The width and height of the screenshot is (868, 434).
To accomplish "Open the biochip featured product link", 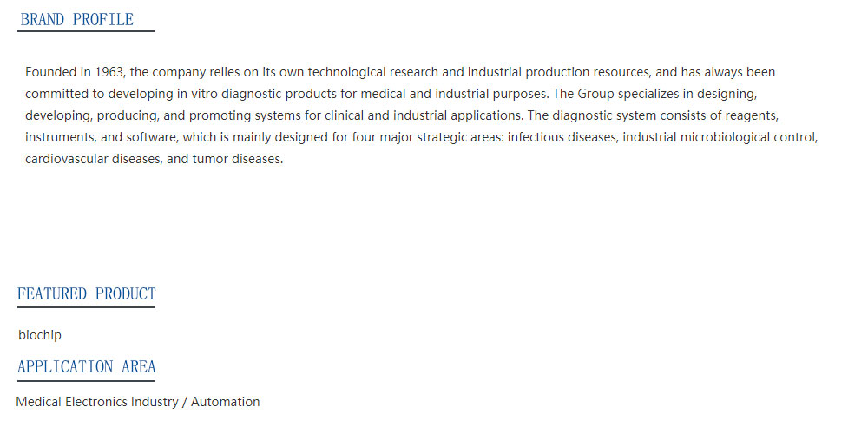I will 40,335.
